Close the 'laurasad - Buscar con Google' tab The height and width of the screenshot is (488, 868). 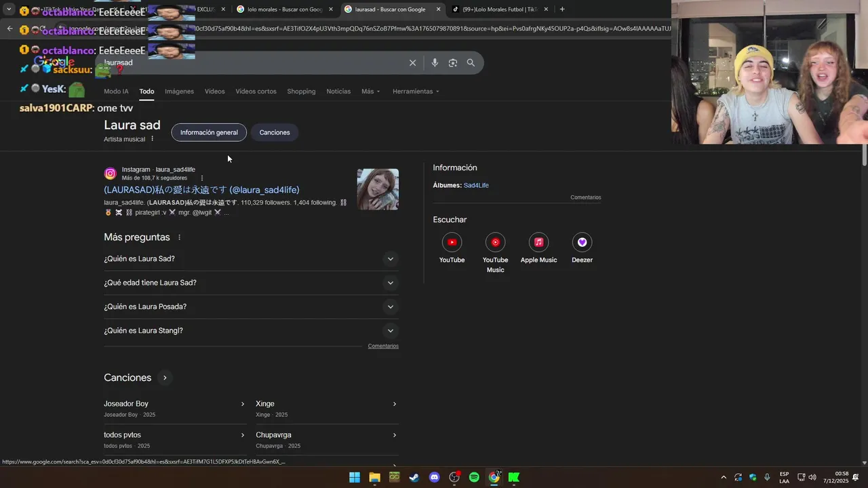[439, 9]
